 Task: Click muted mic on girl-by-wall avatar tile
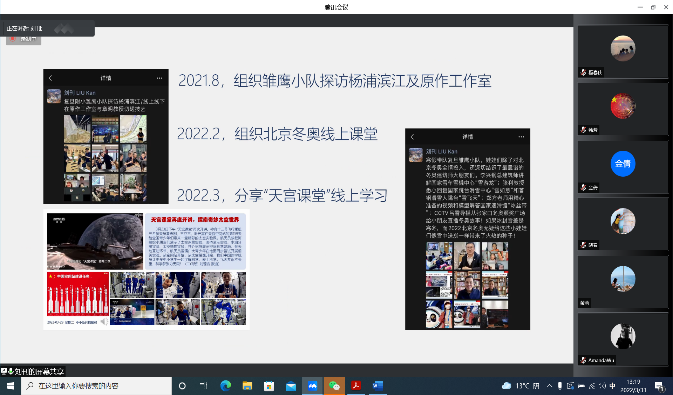click(583, 245)
